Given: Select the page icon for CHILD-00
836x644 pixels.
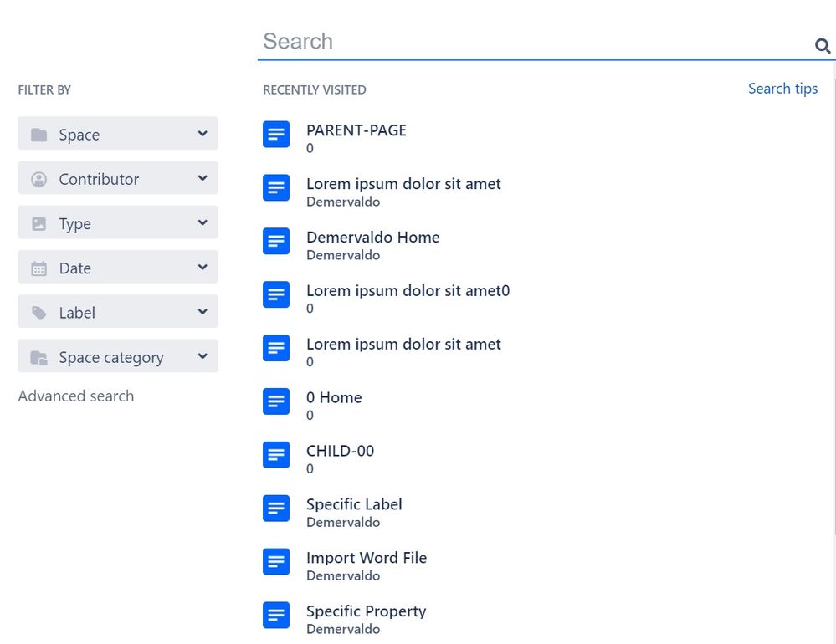Looking at the screenshot, I should pos(276,455).
